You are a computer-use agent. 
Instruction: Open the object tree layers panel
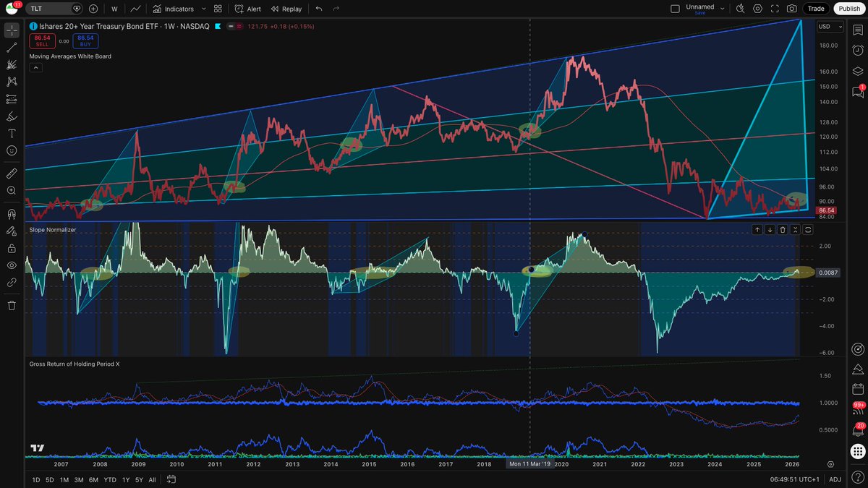point(858,71)
